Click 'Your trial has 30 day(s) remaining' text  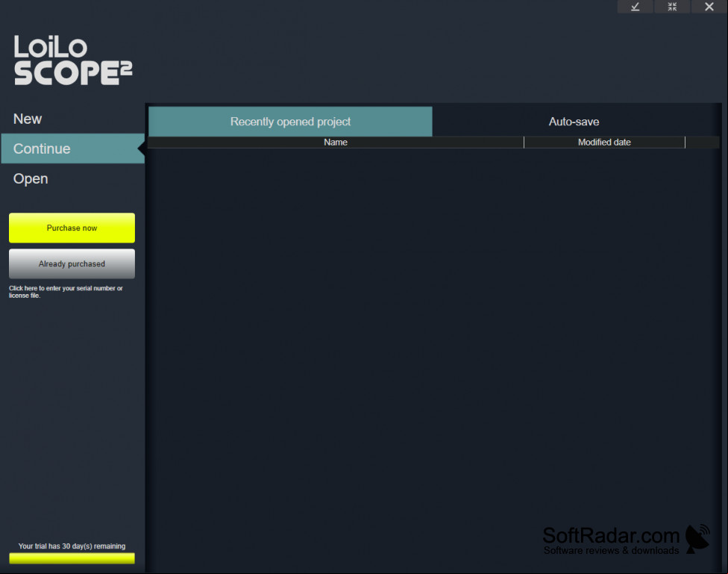[x=72, y=546]
